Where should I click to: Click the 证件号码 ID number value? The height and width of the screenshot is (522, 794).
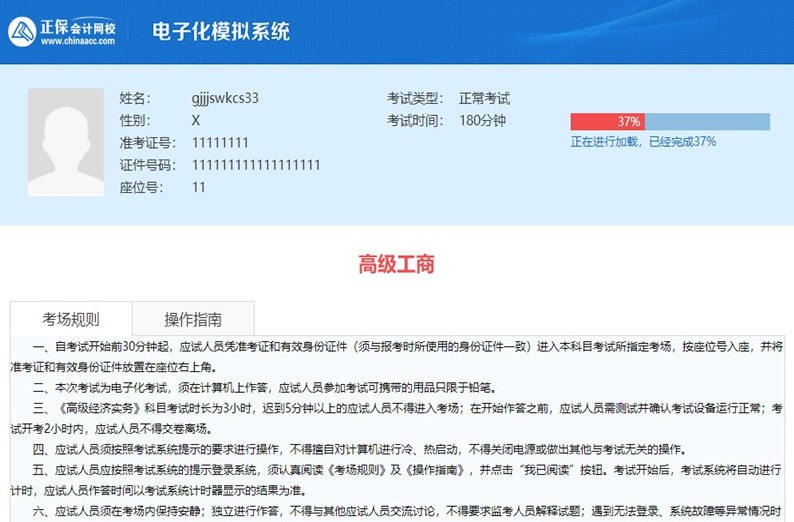coord(256,165)
